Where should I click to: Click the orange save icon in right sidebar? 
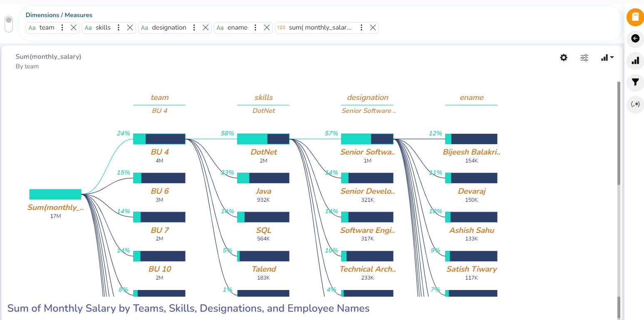[635, 17]
